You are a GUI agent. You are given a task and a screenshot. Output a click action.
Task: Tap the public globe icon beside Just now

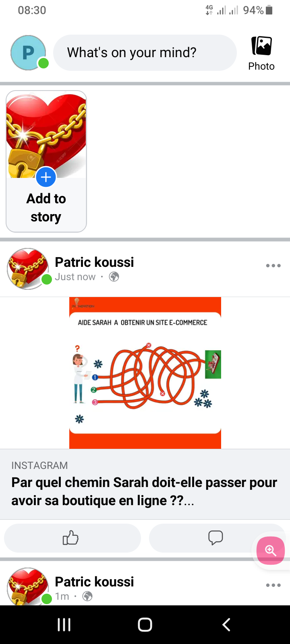click(x=114, y=277)
